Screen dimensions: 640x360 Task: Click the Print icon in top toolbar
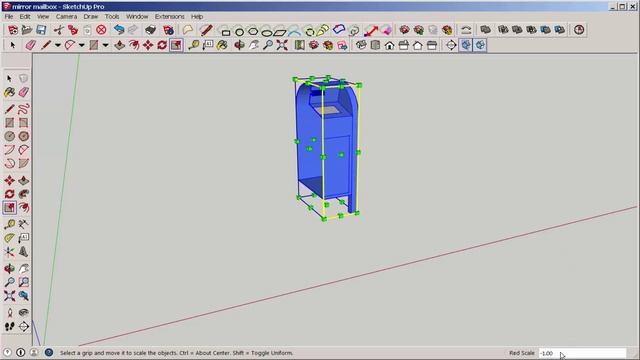pyautogui.click(x=151, y=30)
